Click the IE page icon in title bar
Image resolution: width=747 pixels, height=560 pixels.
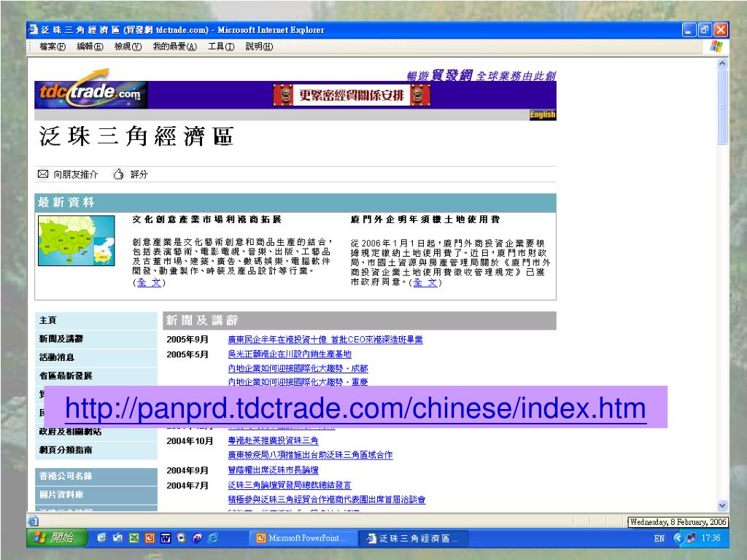34,29
